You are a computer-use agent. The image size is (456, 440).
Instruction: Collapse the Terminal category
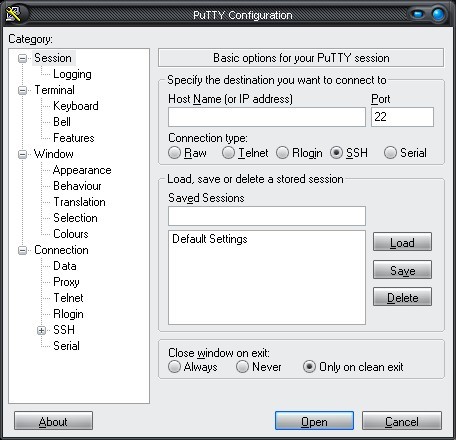tap(22, 90)
